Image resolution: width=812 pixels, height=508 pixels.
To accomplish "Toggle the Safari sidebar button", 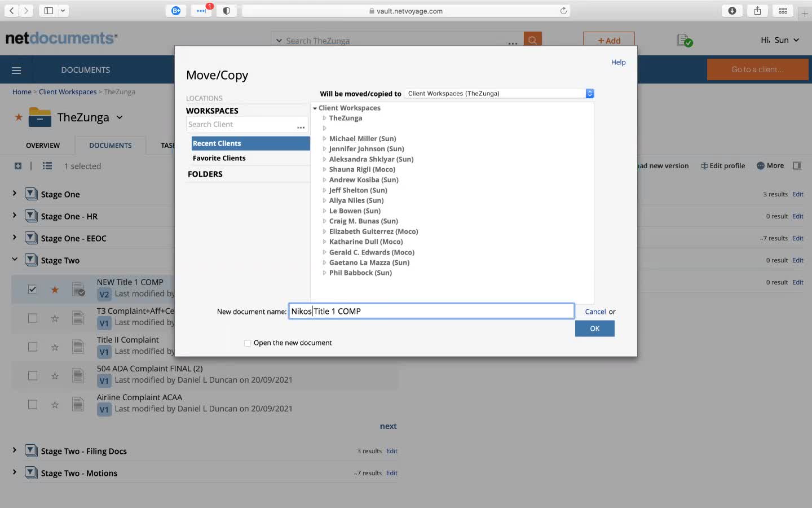I will (48, 11).
